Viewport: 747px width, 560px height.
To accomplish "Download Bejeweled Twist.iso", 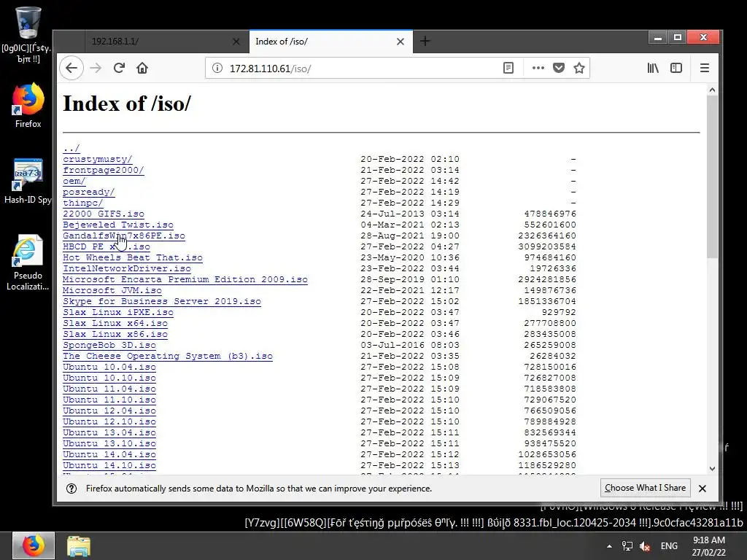I will tap(118, 225).
